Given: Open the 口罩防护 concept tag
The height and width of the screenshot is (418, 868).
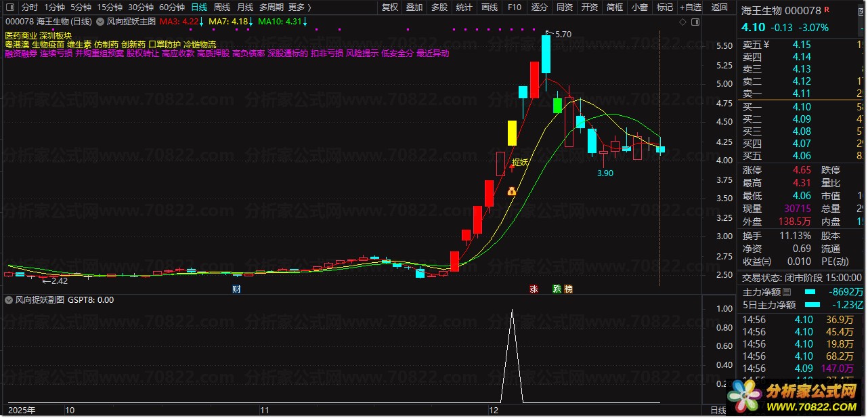Looking at the screenshot, I should tap(165, 44).
